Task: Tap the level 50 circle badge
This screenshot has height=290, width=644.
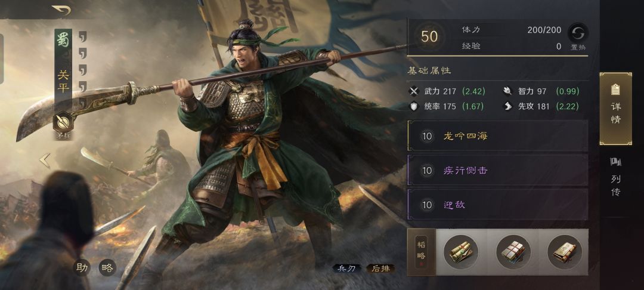Action: point(429,36)
